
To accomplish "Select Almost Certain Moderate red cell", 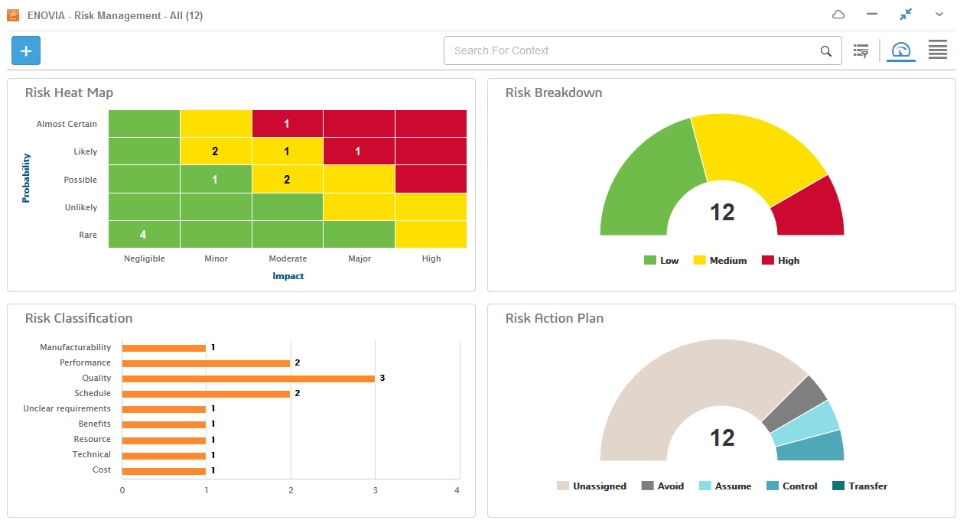I will 287,124.
